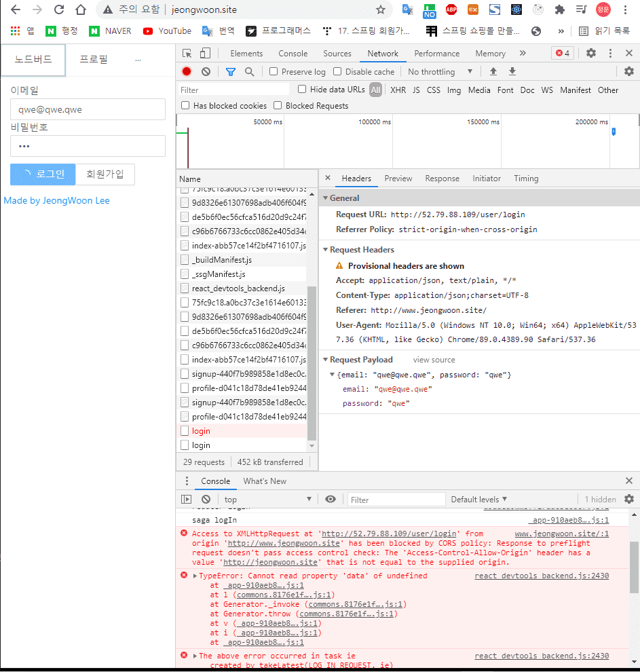This screenshot has width=640, height=672.
Task: Open the Response tab
Action: (x=442, y=179)
